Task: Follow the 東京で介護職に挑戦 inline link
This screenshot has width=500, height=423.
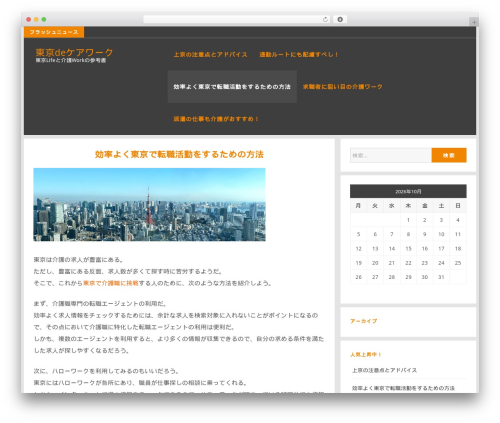Action: pyautogui.click(x=110, y=283)
